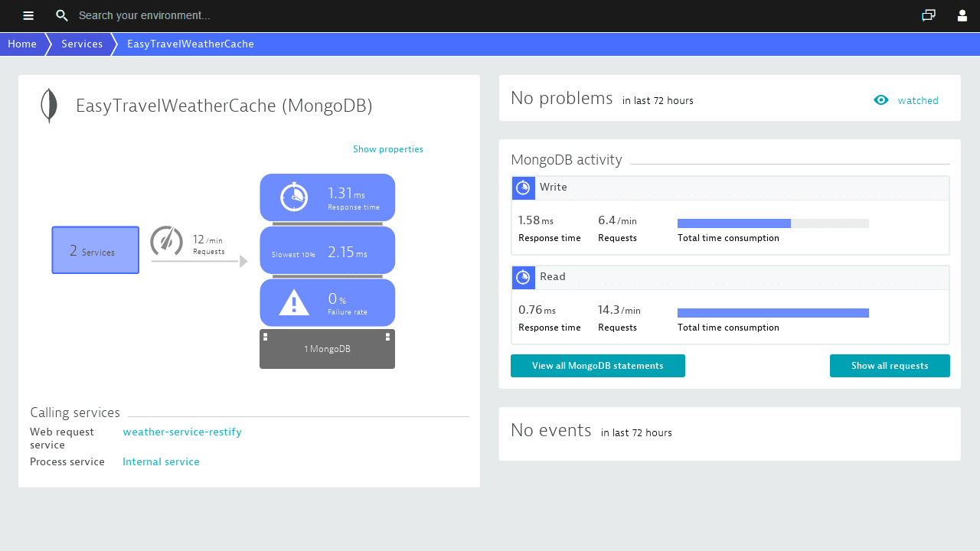980x551 pixels.
Task: Click the Read 14.3 /min requests value
Action: [619, 310]
